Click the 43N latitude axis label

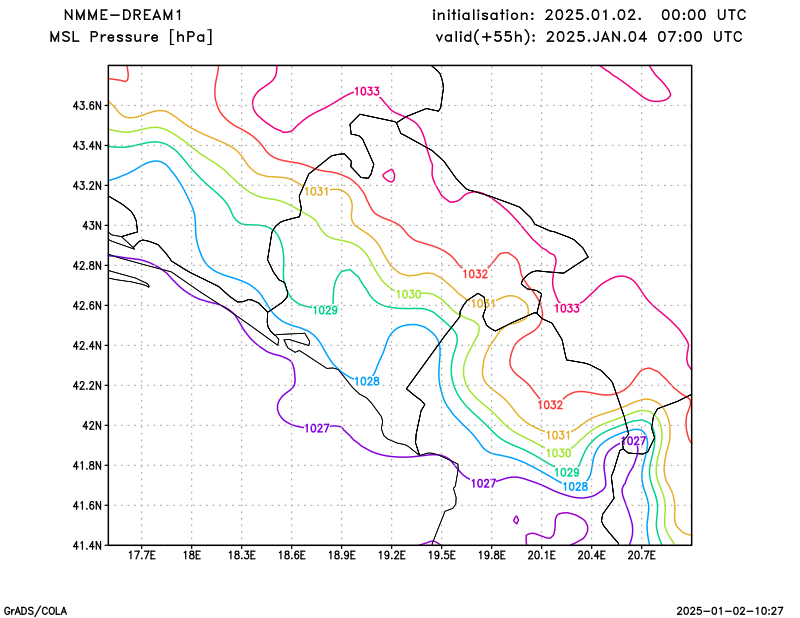92,226
